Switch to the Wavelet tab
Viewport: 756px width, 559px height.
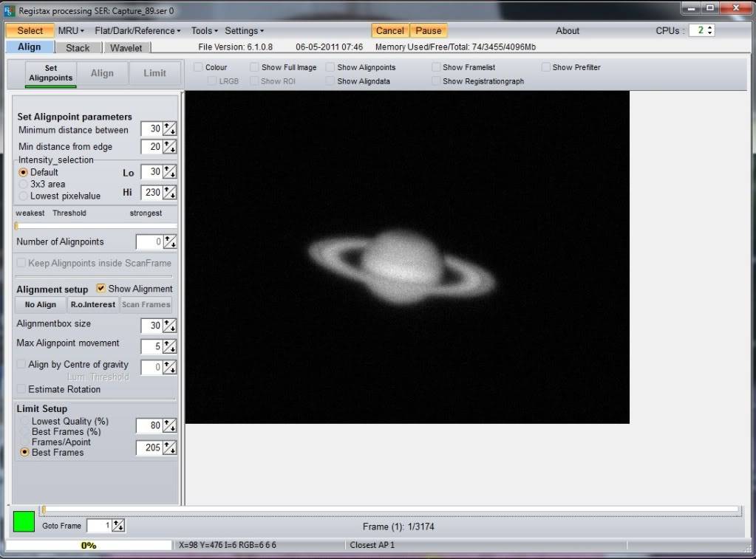126,48
